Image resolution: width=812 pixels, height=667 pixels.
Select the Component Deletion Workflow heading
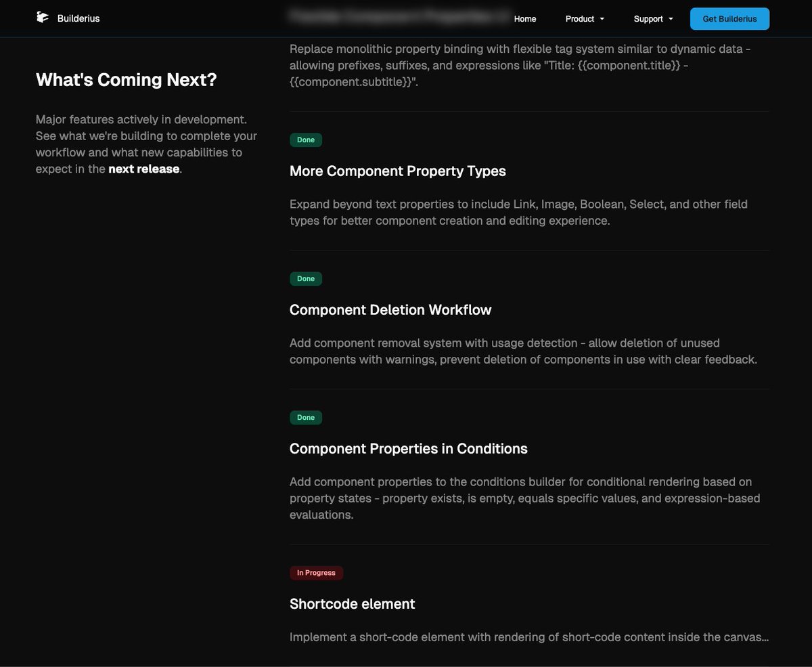coord(390,309)
